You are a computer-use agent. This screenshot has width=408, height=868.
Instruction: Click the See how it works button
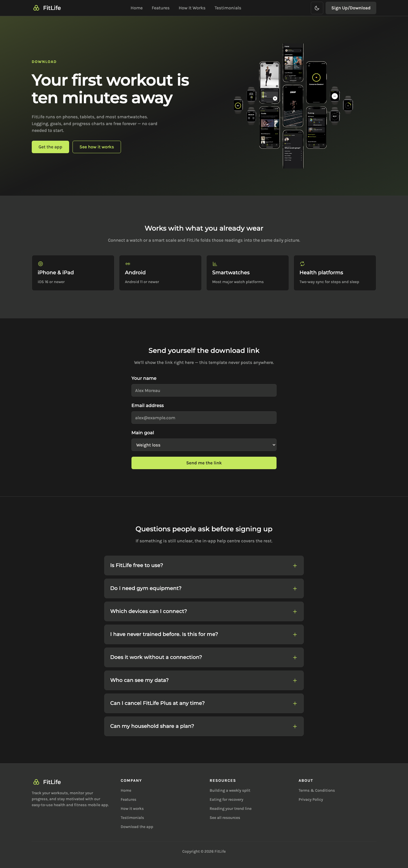coord(97,147)
